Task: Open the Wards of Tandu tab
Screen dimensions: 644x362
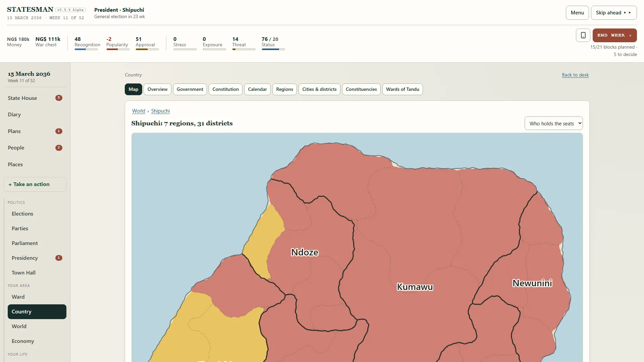Action: pyautogui.click(x=402, y=89)
